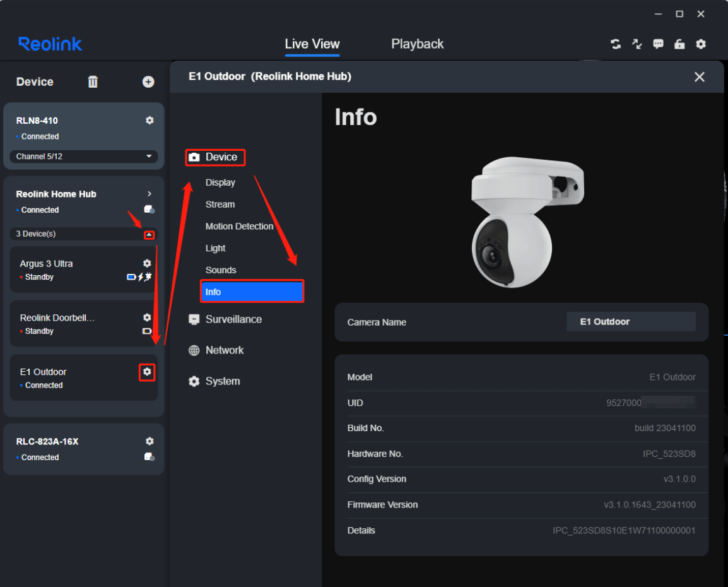Image resolution: width=728 pixels, height=587 pixels.
Task: Open the Light settings page
Action: click(215, 248)
